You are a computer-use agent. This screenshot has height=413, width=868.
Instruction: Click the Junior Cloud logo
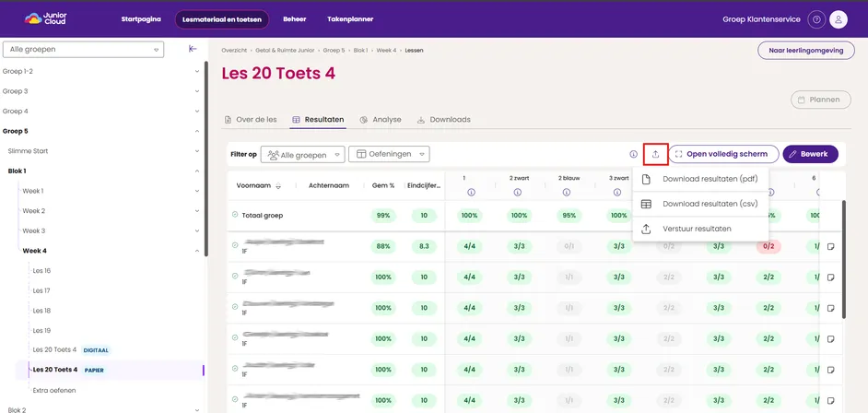45,18
